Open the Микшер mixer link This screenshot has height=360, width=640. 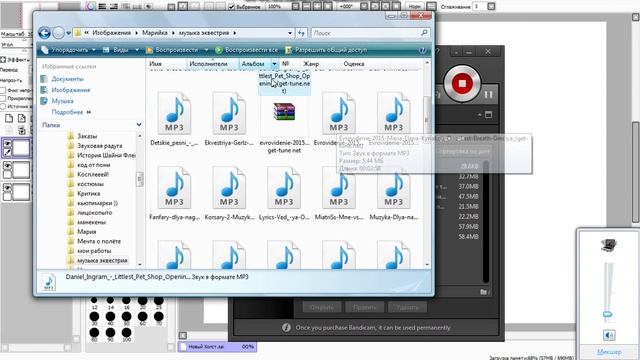click(x=609, y=351)
